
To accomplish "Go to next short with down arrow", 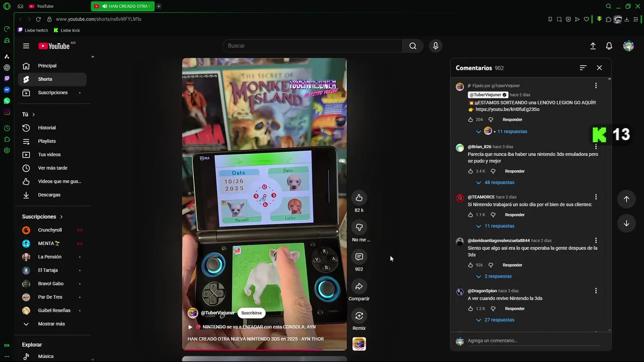I will 626,223.
